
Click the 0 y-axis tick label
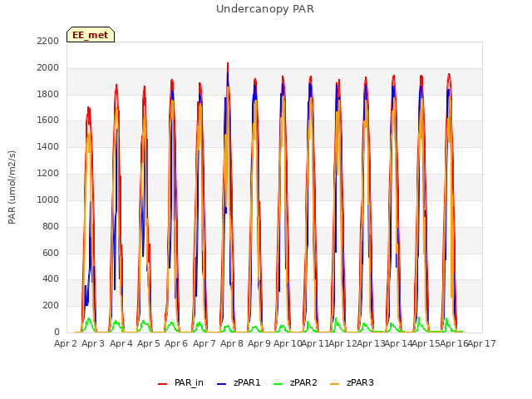57,332
